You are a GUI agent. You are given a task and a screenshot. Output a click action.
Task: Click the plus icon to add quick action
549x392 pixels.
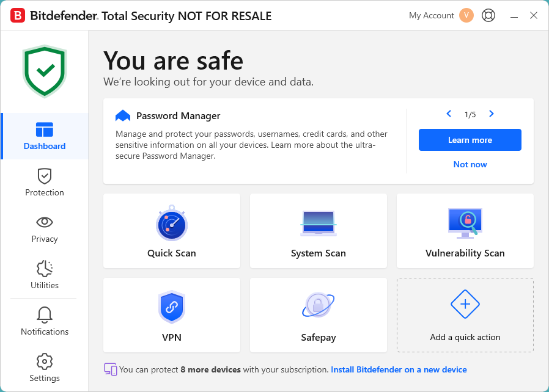click(x=465, y=304)
